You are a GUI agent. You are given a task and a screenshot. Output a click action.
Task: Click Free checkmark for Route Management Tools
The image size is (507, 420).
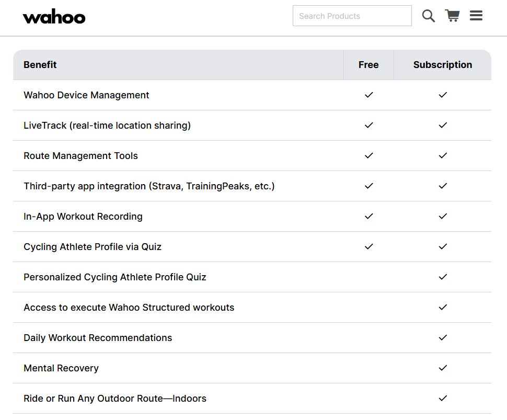[x=369, y=156]
